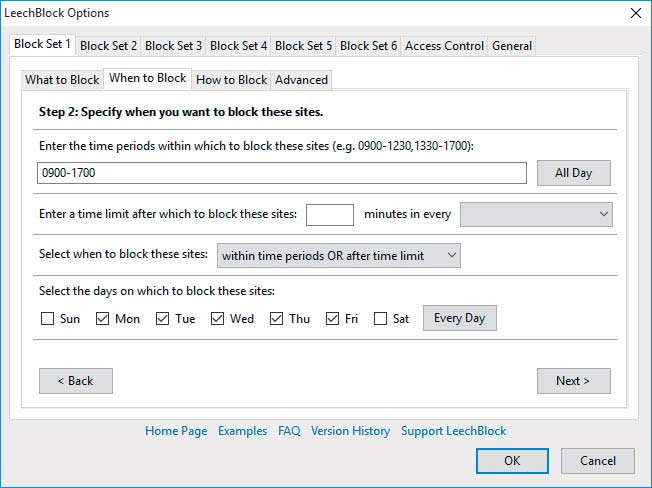Image resolution: width=652 pixels, height=488 pixels.
Task: Select the Advanced sub-tab
Action: [x=301, y=80]
